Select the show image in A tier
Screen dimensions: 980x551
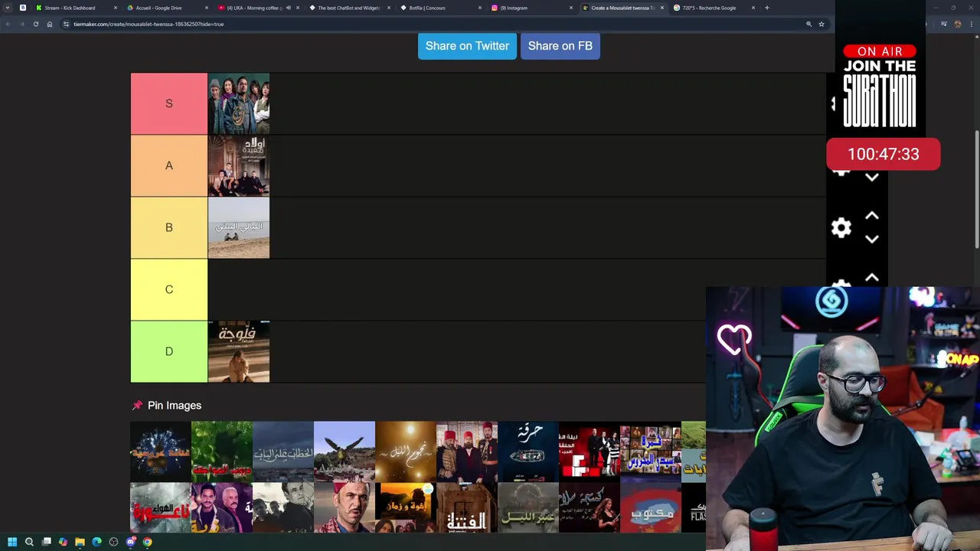pos(239,166)
